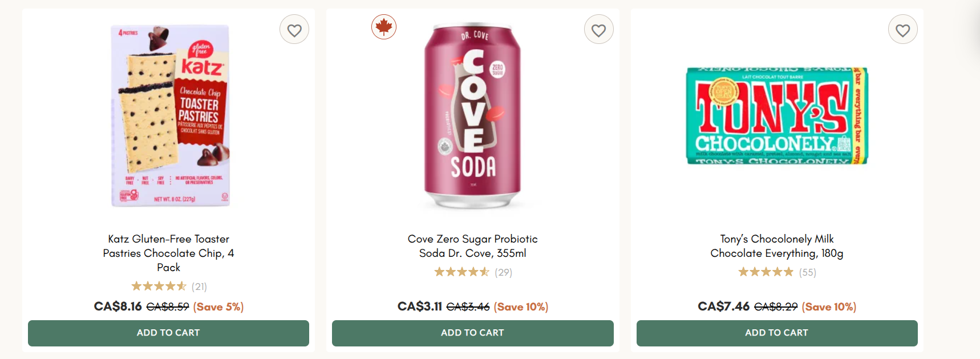Favourite the Cove Zero Sugar Soda
Image resolution: width=980 pixels, height=359 pixels.
coord(598,29)
